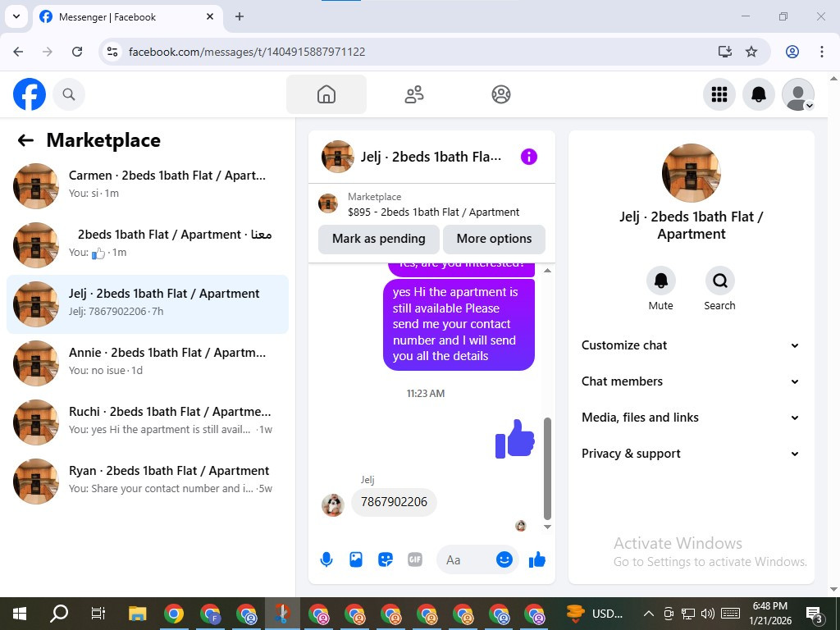
Task: Open the Windows Start menu
Action: [20, 614]
